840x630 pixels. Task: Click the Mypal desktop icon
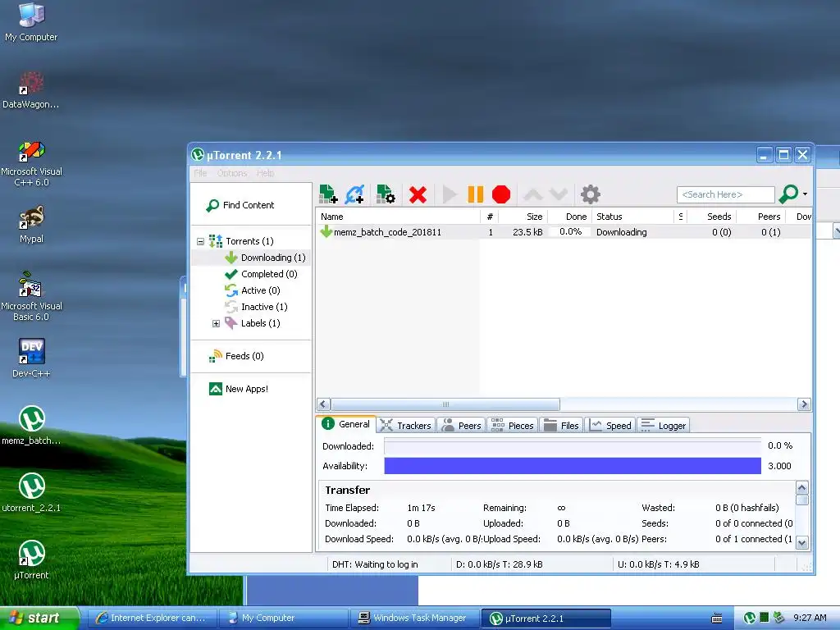(x=31, y=225)
